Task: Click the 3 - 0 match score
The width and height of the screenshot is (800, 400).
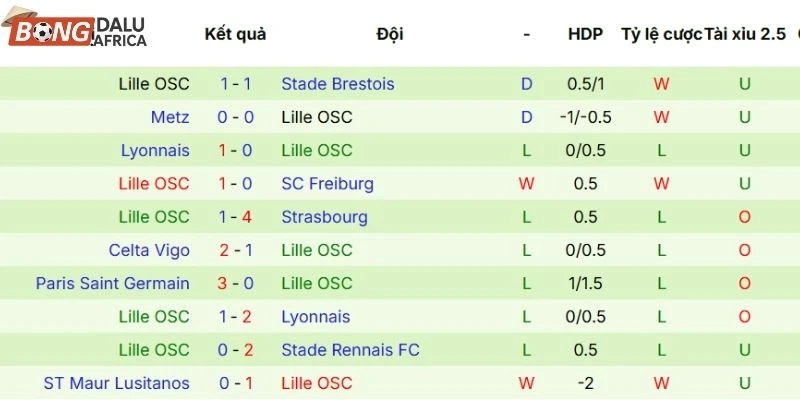Action: (236, 283)
